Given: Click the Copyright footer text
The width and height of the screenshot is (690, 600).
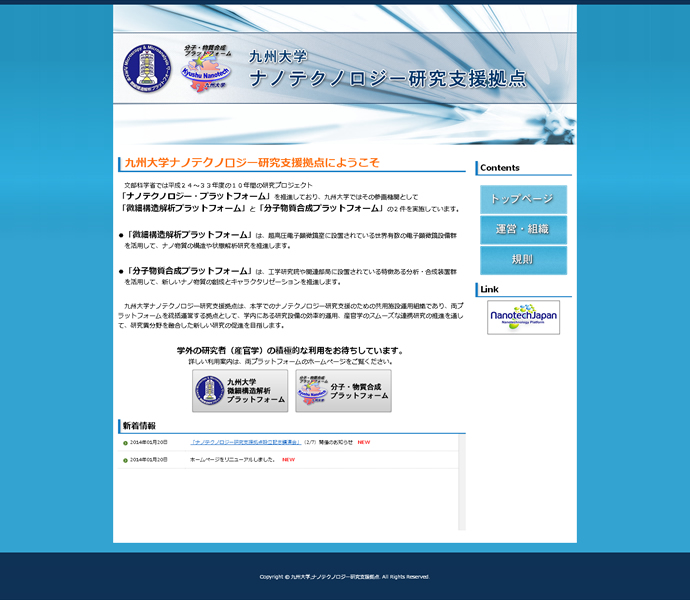Looking at the screenshot, I should click(x=345, y=577).
